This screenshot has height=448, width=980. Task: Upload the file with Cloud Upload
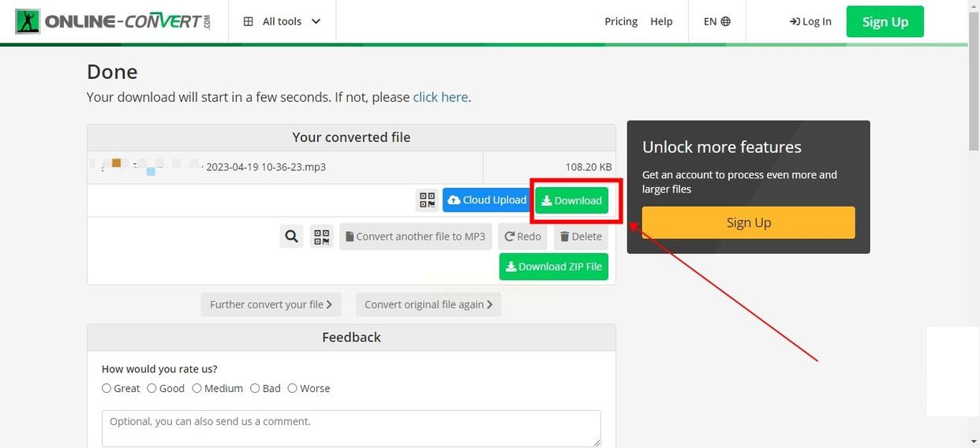[487, 200]
